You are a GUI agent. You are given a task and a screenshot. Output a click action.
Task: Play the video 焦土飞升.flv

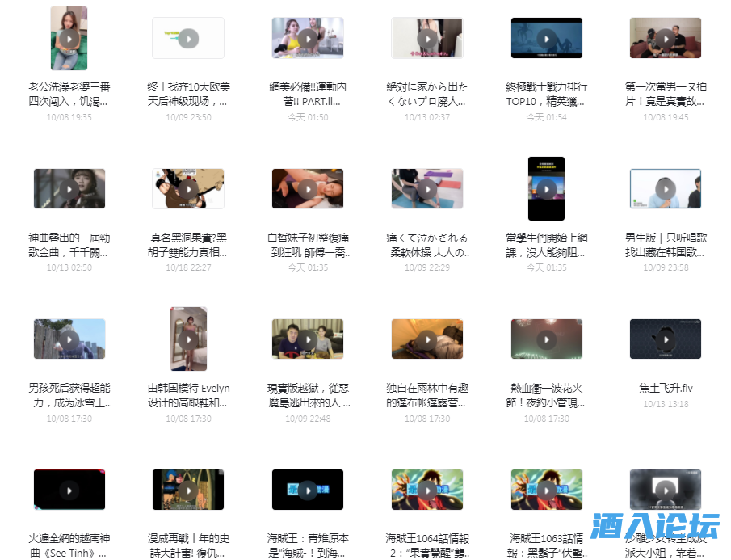[666, 339]
